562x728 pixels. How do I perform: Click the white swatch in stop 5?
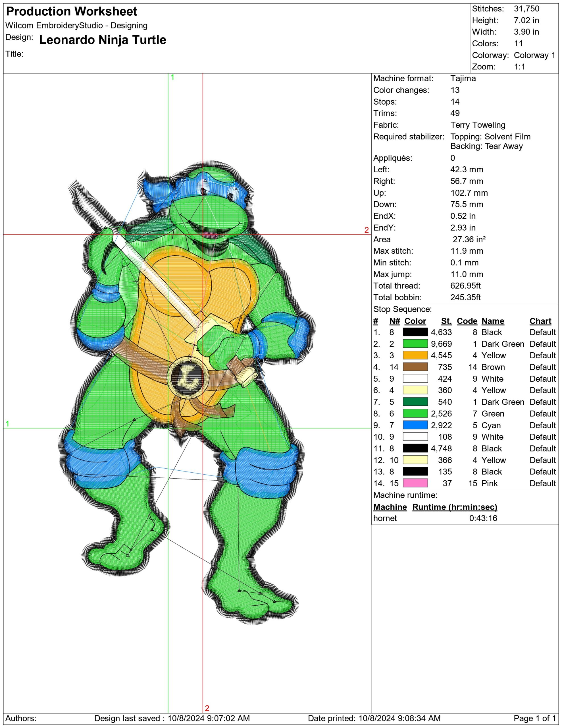415,379
